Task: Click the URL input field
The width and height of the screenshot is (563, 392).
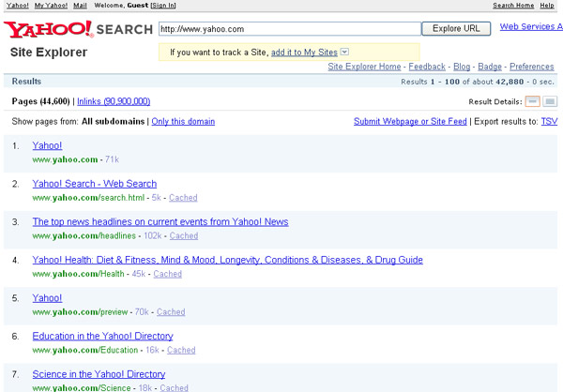Action: click(x=290, y=29)
